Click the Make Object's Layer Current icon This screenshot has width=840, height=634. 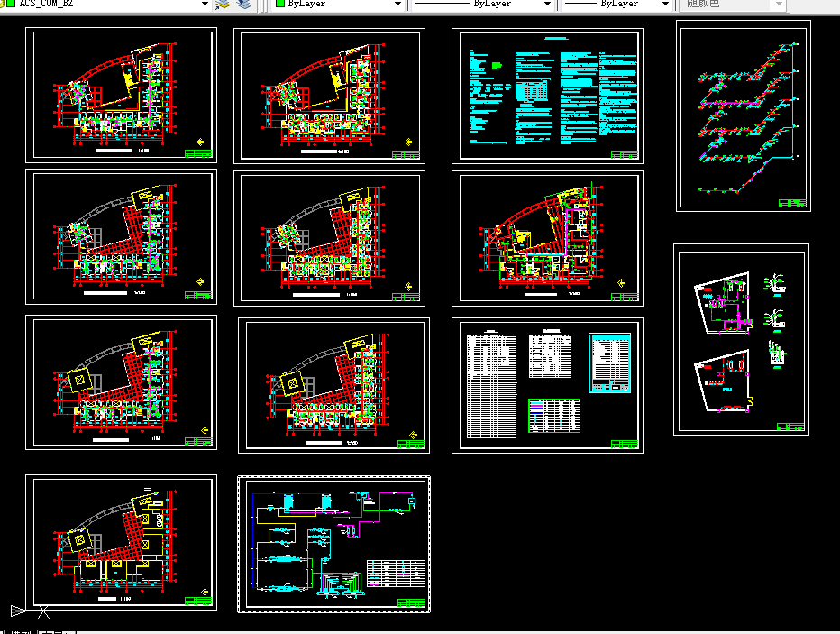[x=223, y=5]
